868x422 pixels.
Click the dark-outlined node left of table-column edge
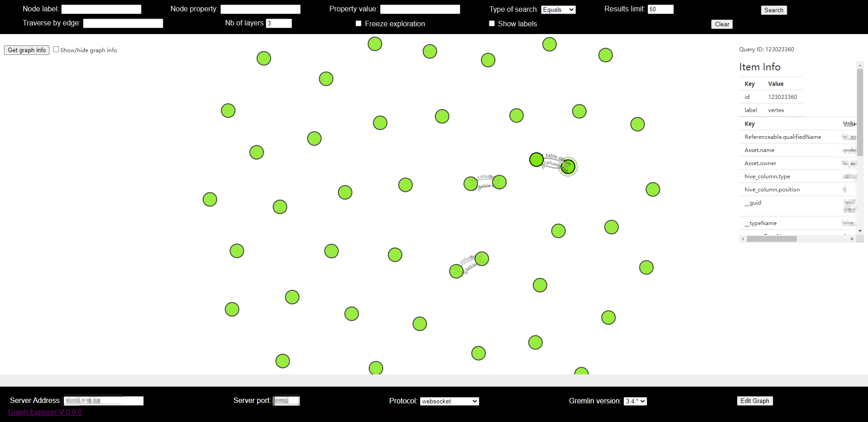click(536, 159)
